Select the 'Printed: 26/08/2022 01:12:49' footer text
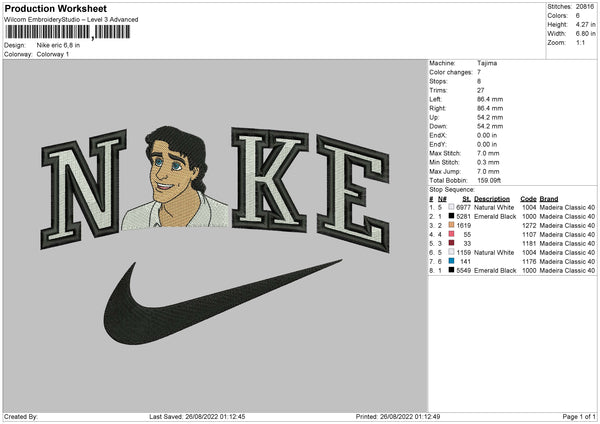This screenshot has height=424, width=600. pyautogui.click(x=398, y=417)
